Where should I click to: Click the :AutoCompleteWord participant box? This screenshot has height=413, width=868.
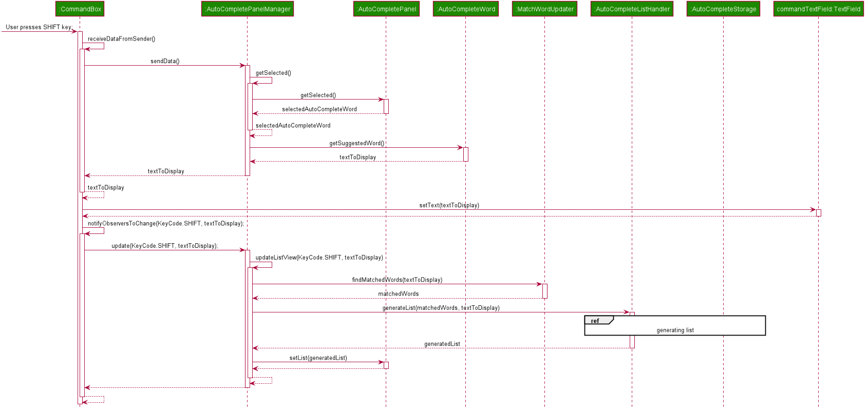[466, 9]
